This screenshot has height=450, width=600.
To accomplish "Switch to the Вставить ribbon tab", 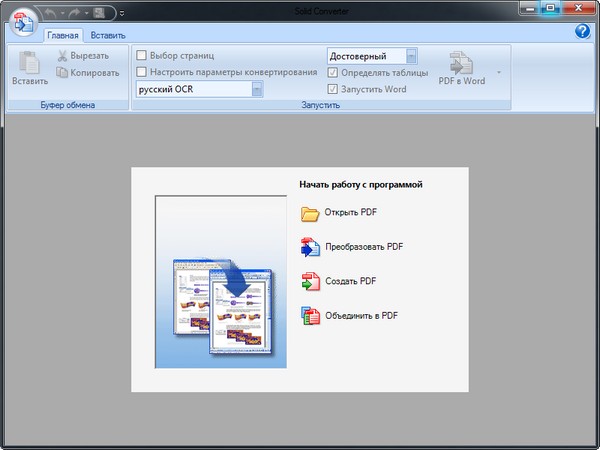I will coord(107,34).
